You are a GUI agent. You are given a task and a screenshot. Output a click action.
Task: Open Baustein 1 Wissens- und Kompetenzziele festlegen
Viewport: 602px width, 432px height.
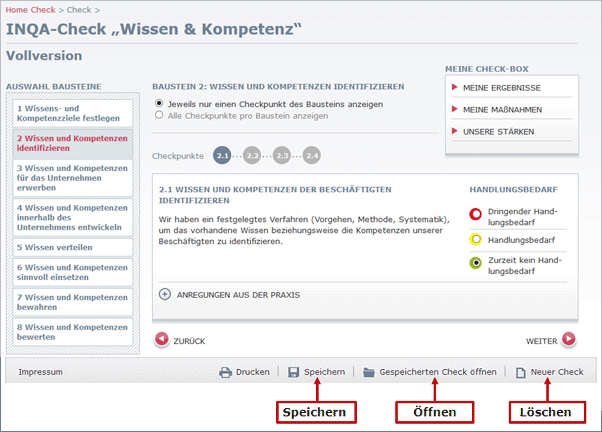pyautogui.click(x=73, y=113)
